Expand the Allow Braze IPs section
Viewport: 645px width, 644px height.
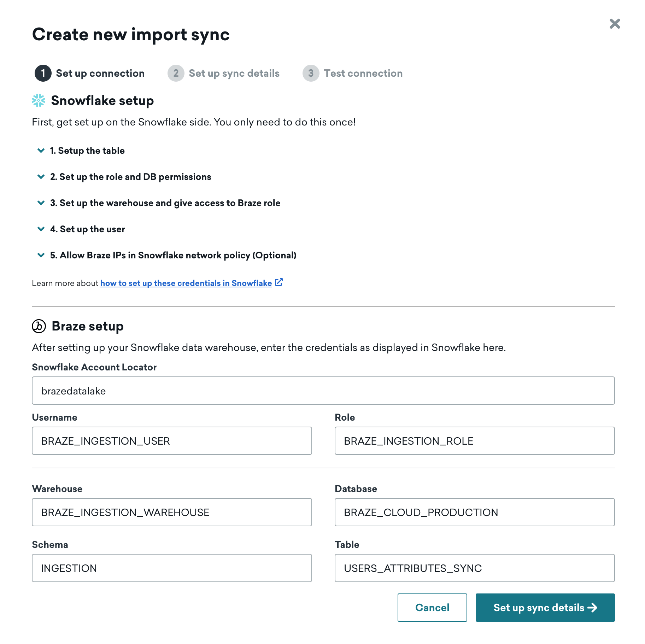pos(41,255)
